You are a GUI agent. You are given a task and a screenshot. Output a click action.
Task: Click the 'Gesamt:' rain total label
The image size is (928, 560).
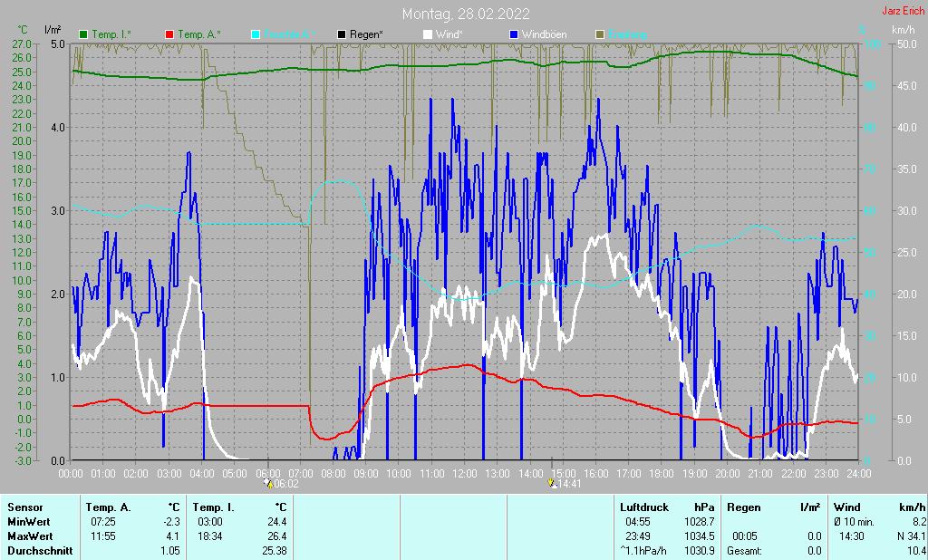[745, 551]
